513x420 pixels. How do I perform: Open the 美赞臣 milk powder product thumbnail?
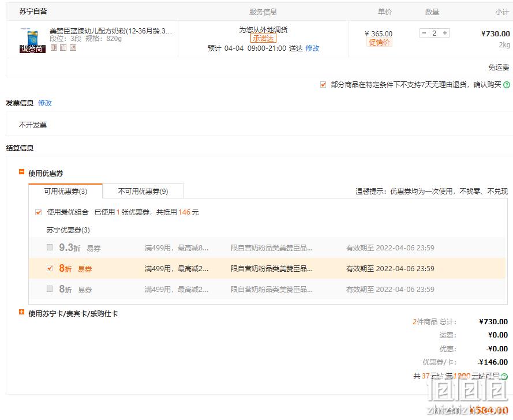(32, 40)
